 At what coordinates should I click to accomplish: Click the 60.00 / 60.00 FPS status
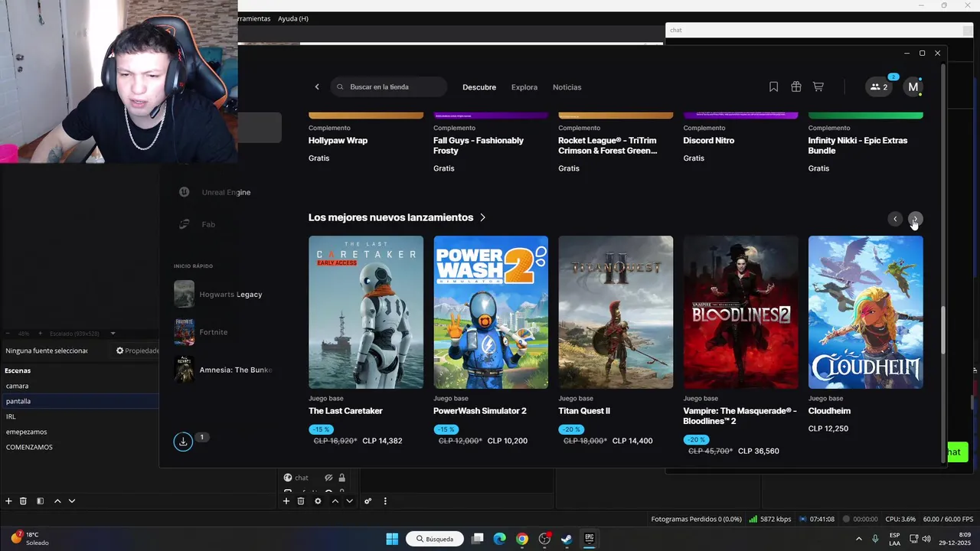[948, 519]
